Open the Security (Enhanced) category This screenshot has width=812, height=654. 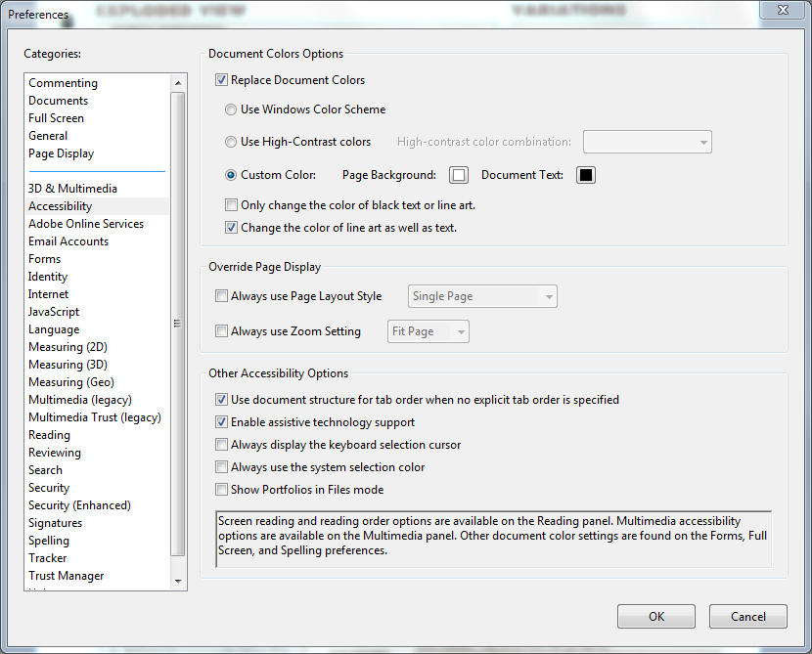tap(79, 505)
